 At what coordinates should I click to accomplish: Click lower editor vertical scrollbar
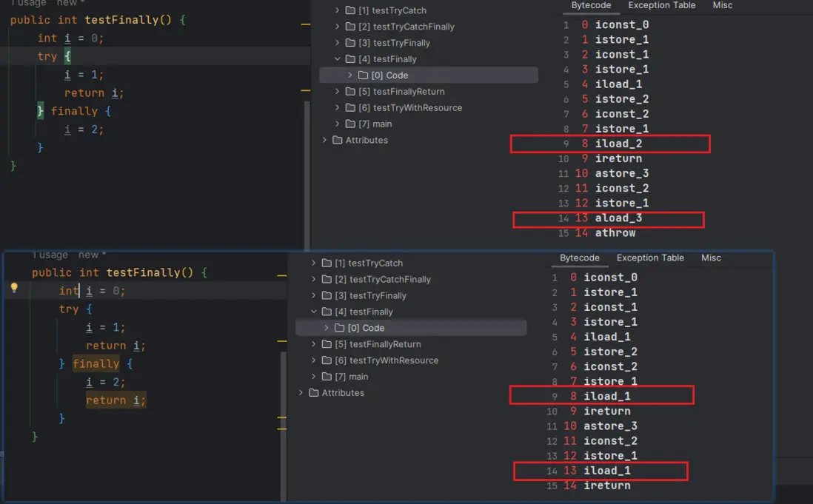click(283, 425)
